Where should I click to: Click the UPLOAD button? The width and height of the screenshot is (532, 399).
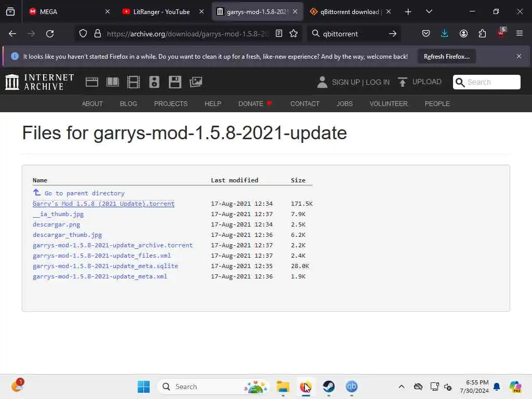coord(420,82)
